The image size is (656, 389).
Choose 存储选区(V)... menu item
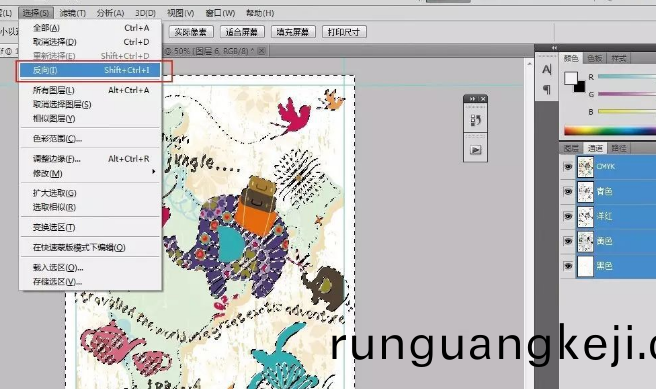pyautogui.click(x=91, y=282)
